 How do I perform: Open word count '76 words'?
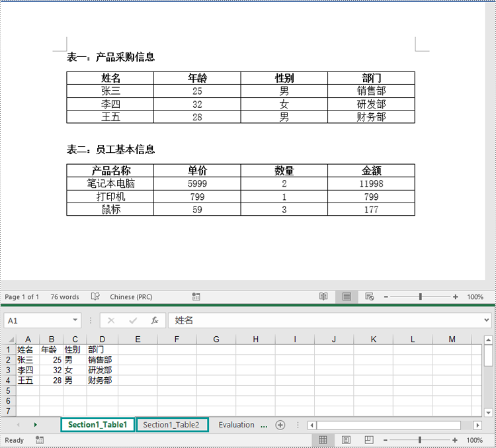click(65, 297)
